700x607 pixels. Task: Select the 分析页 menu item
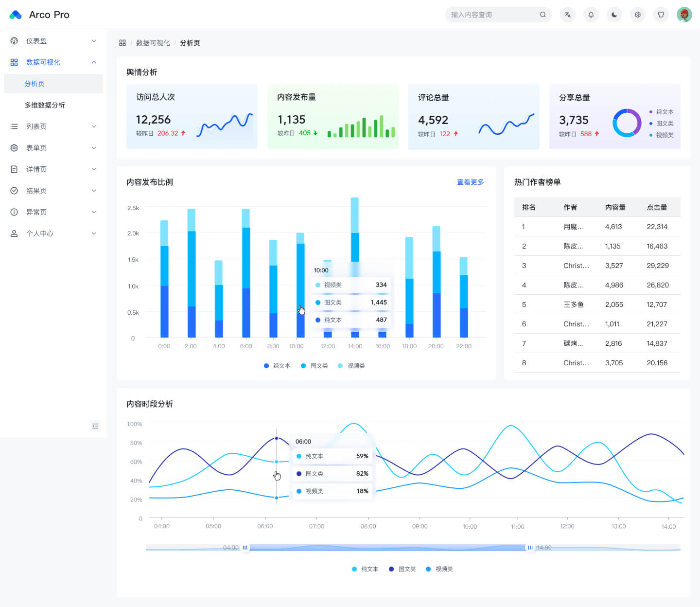coord(53,84)
